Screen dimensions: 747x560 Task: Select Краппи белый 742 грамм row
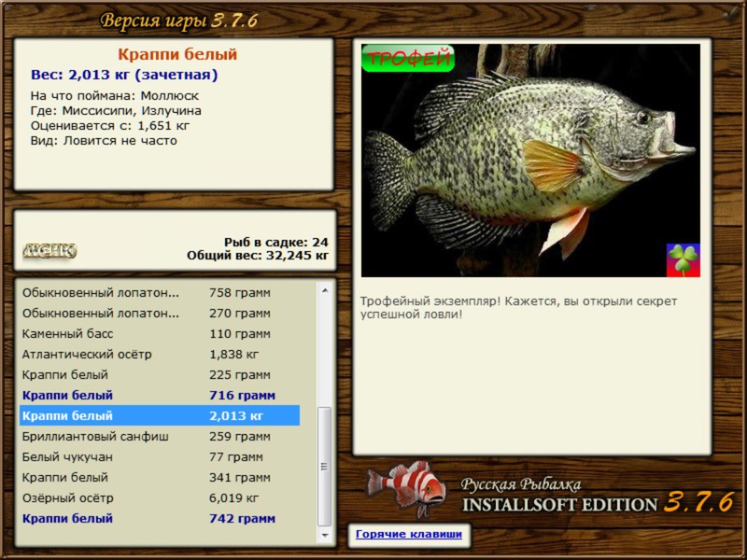[x=160, y=519]
